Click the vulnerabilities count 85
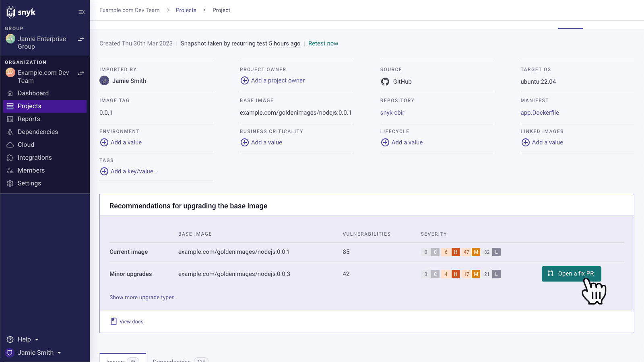Viewport: 644px width, 362px height. (346, 252)
